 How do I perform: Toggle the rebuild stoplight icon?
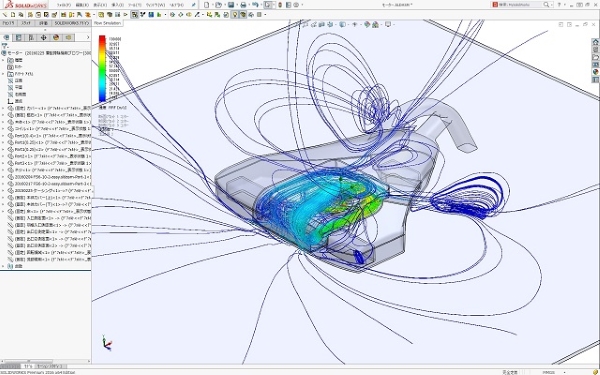click(280, 5)
